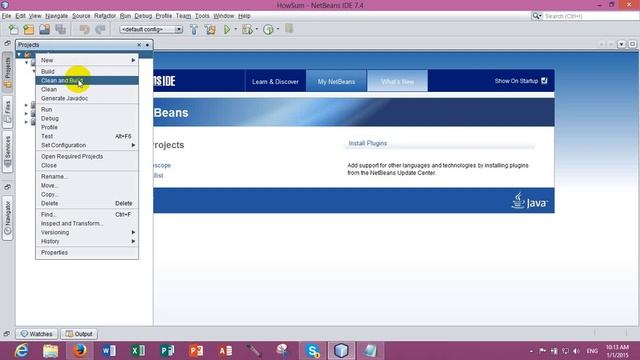640x360 pixels.
Task: Show the editor document list dropdown
Action: coord(621,44)
